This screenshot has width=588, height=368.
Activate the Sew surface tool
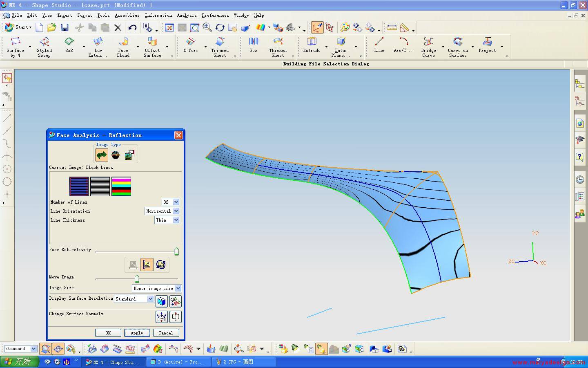(x=253, y=45)
